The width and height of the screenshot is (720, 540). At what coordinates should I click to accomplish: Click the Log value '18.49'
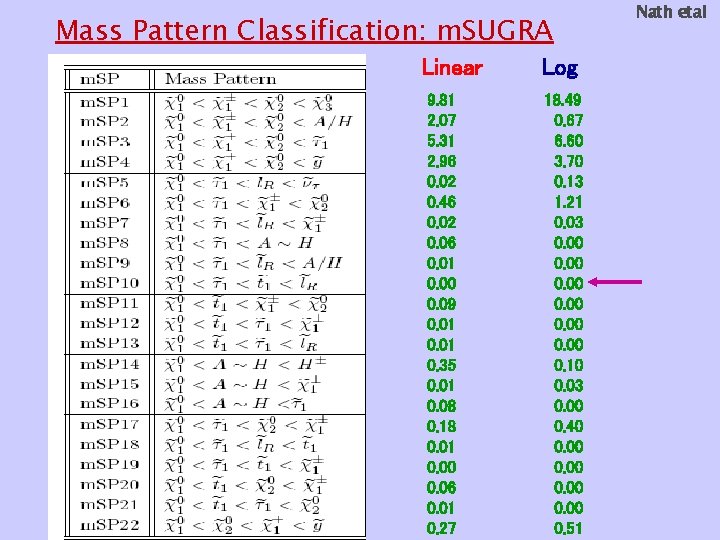pyautogui.click(x=562, y=100)
